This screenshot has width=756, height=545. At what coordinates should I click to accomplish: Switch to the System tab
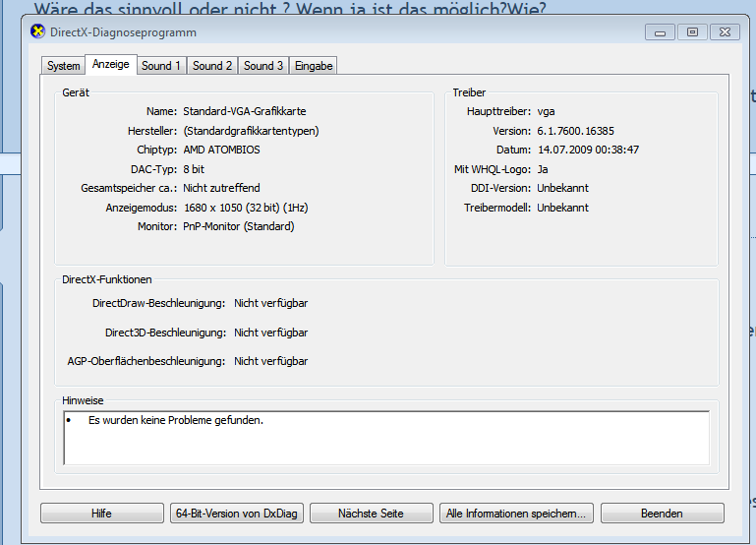tap(63, 66)
